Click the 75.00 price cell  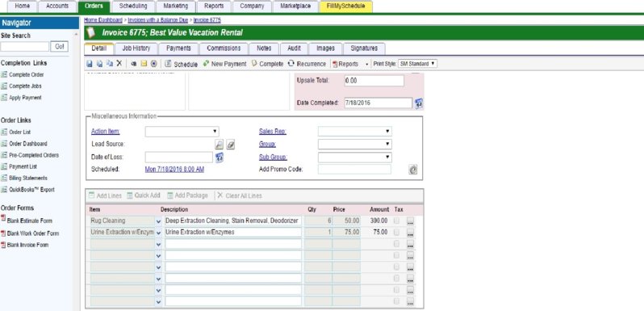[346, 233]
